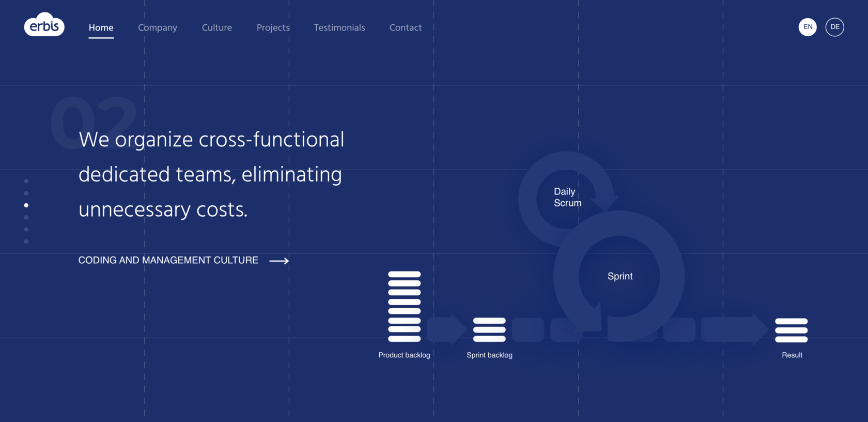The width and height of the screenshot is (868, 422).
Task: Switch language to German (DE)
Action: click(834, 27)
